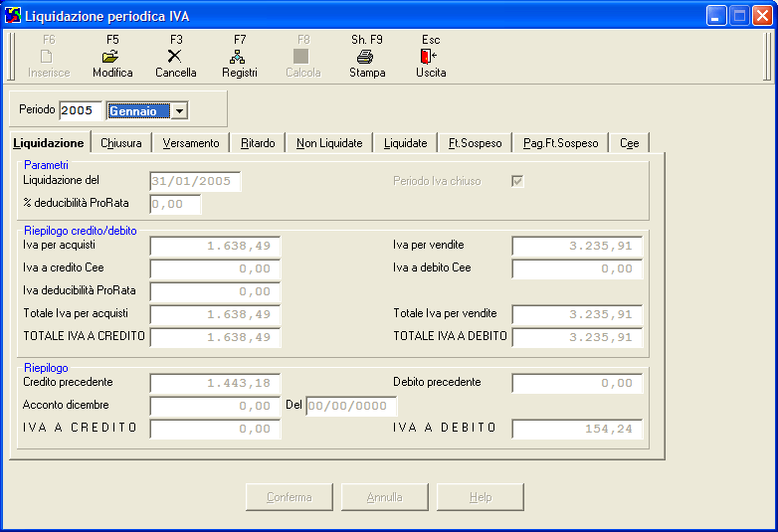Print with the Stampa printer icon
This screenshot has width=778, height=532.
point(365,57)
